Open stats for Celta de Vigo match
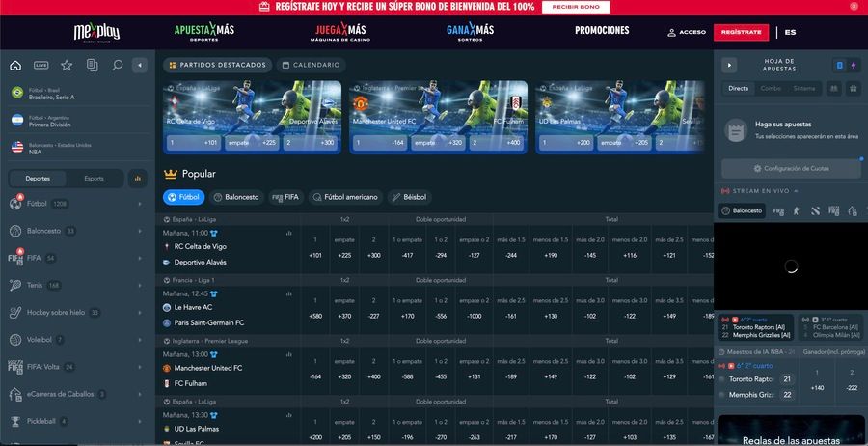 pos(289,234)
